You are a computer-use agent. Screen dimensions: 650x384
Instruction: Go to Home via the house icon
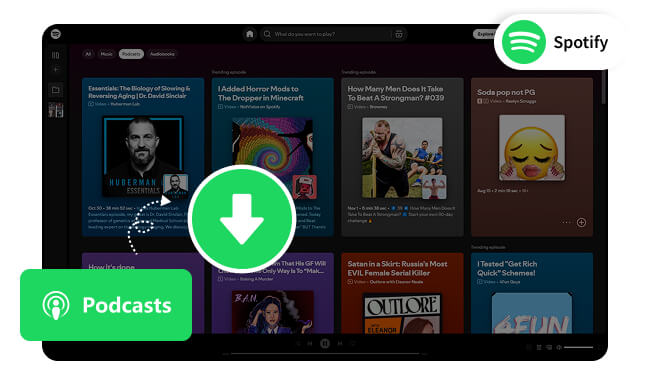(x=250, y=34)
